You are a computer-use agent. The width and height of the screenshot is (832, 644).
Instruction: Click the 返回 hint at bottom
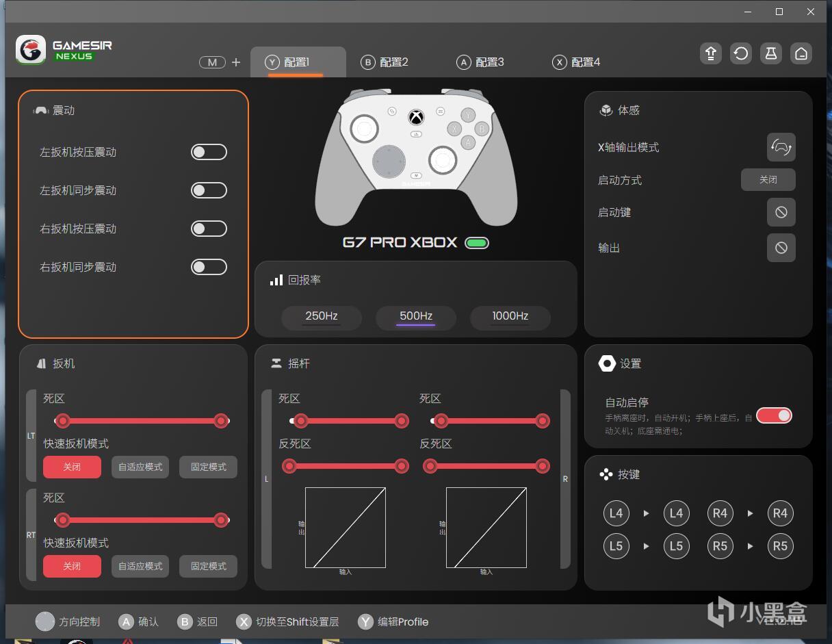(197, 621)
